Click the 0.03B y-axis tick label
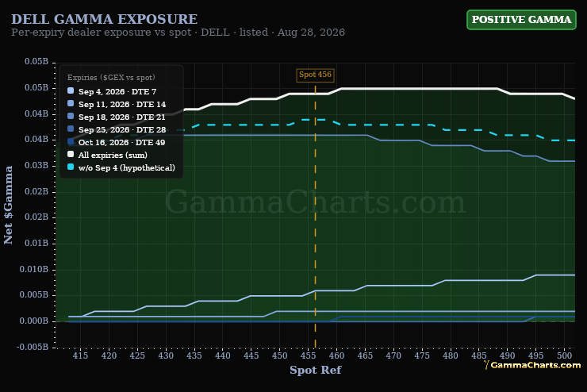This screenshot has height=392, width=587. [x=36, y=165]
